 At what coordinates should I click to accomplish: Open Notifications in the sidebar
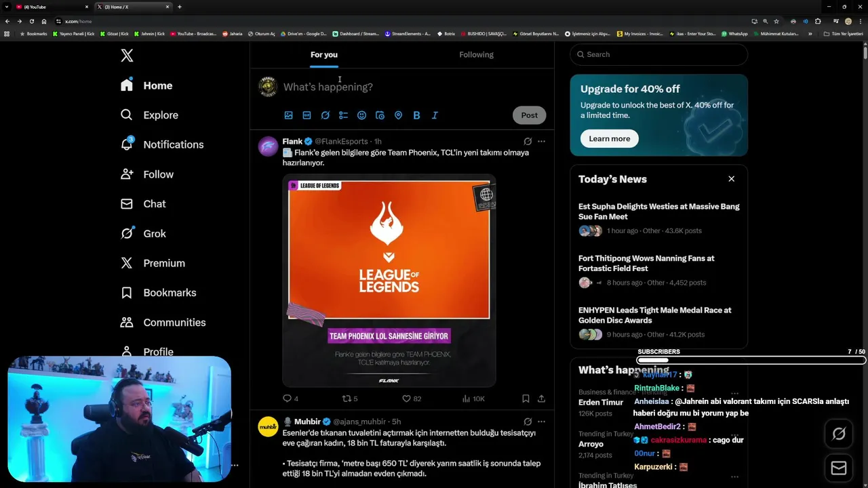(161, 144)
